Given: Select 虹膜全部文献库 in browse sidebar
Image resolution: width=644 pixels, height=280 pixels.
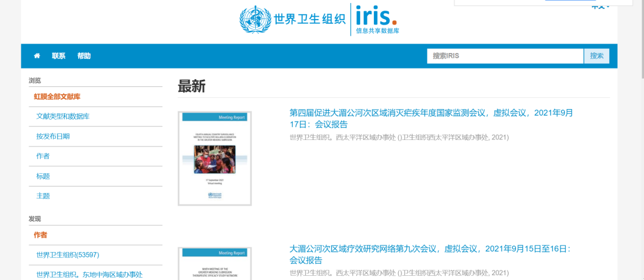Looking at the screenshot, I should coord(57,97).
